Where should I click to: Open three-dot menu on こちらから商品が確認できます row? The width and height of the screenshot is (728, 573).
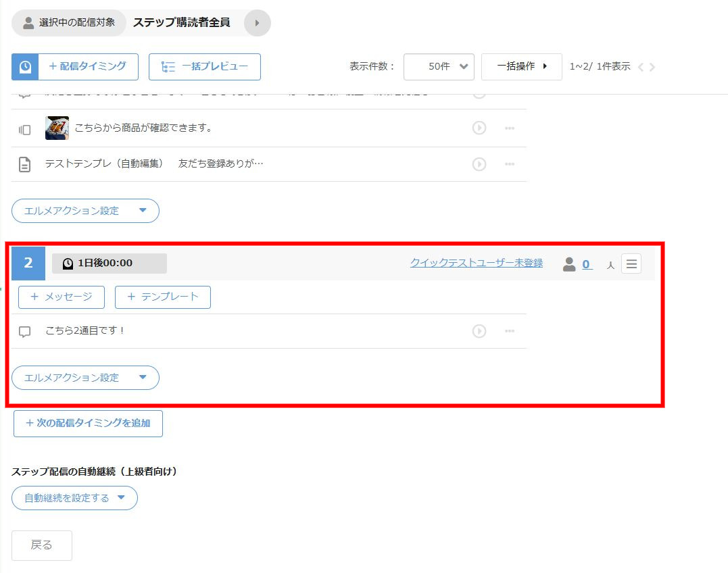point(510,128)
